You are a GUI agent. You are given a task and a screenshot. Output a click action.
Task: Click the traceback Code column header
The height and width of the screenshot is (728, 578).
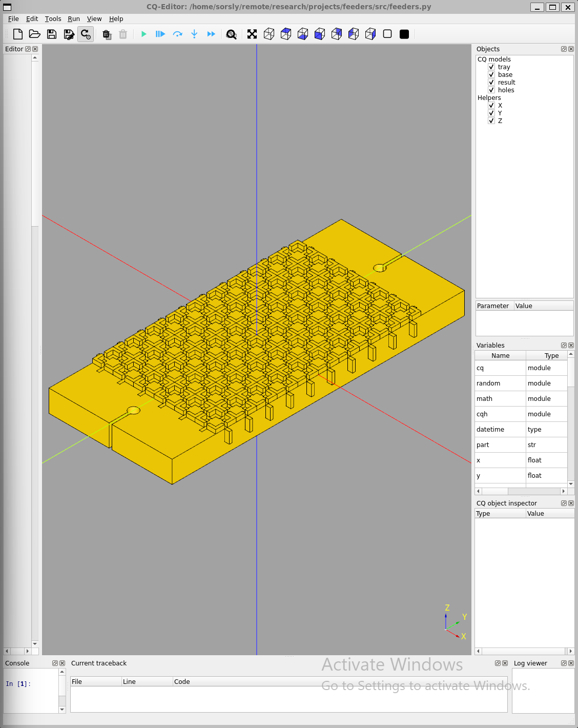point(340,682)
